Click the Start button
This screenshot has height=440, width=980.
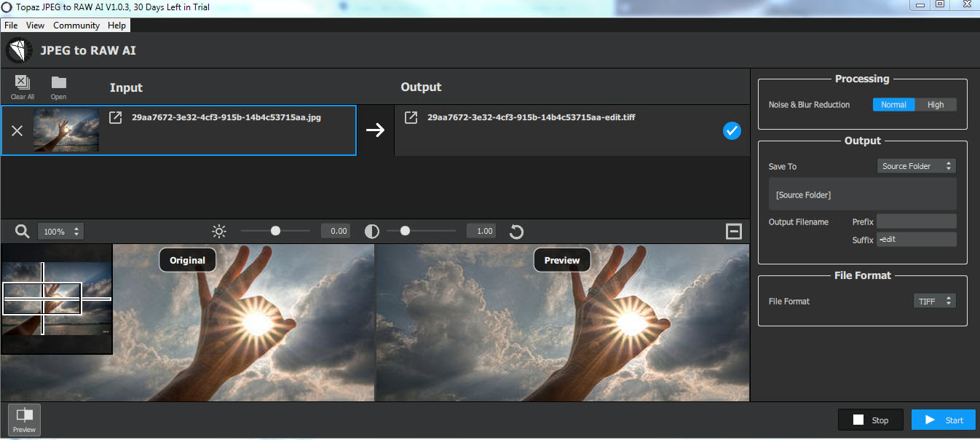[944, 420]
